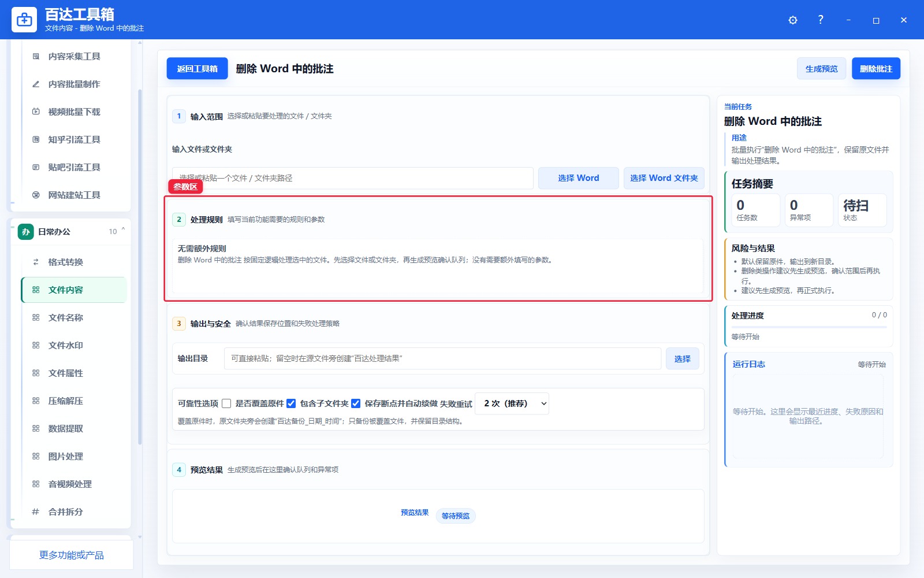This screenshot has width=924, height=578.
Task: Click the 内容采集工具 sidebar icon
Action: (36, 56)
